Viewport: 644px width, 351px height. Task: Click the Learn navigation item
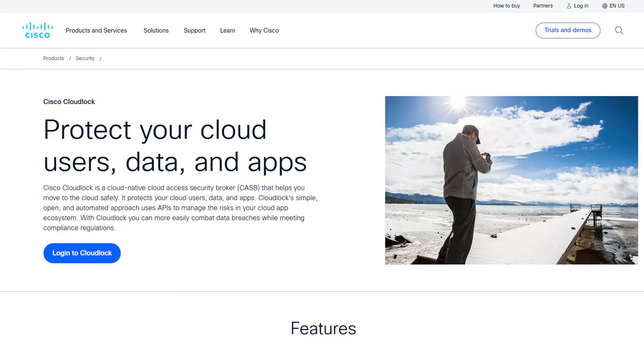[227, 30]
